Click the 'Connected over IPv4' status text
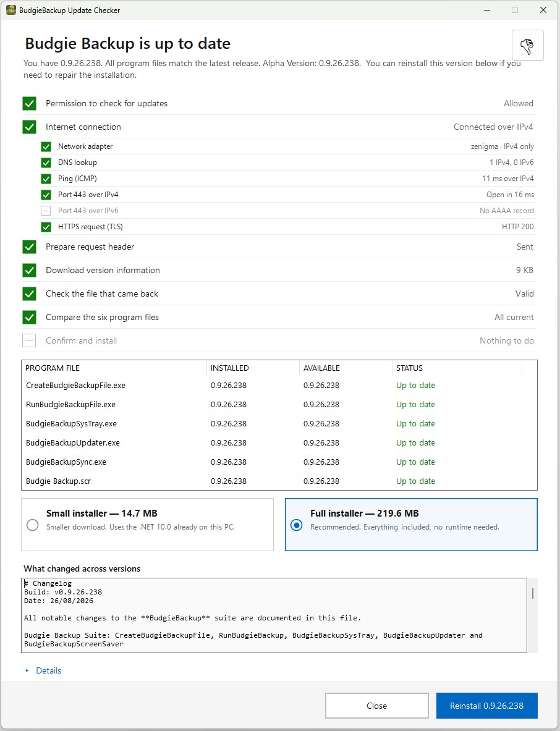 (x=493, y=127)
